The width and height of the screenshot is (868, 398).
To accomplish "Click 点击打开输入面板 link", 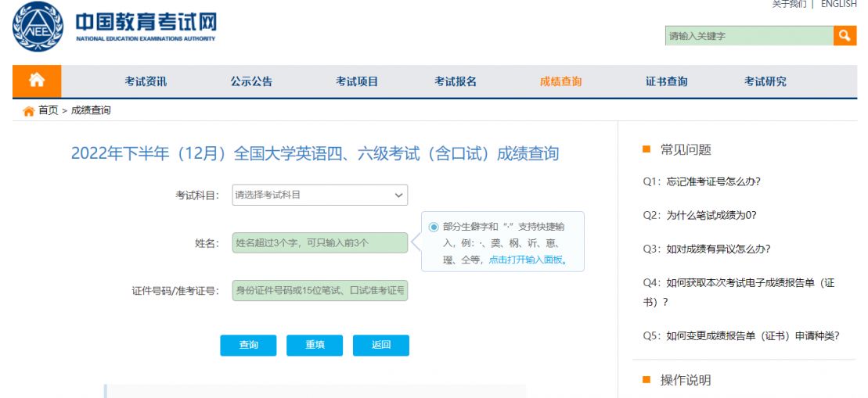I will pos(528,260).
